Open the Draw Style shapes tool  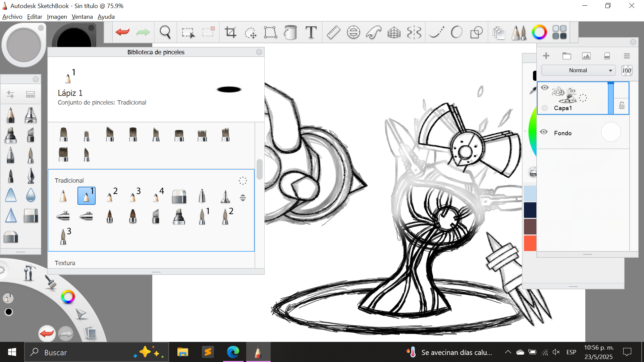tap(476, 32)
